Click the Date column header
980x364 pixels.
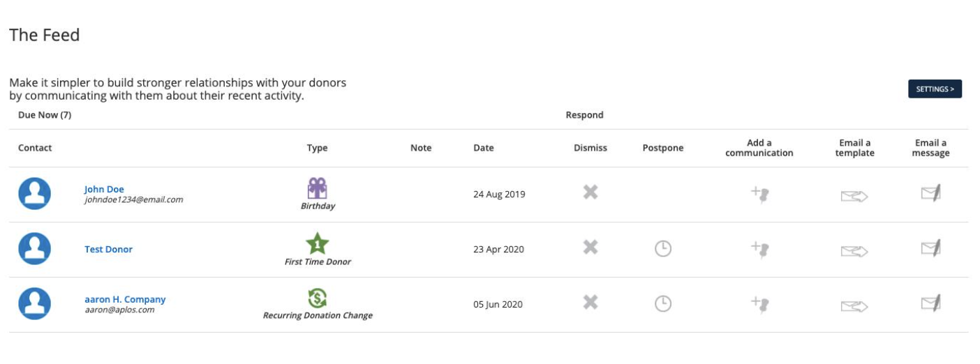(484, 148)
